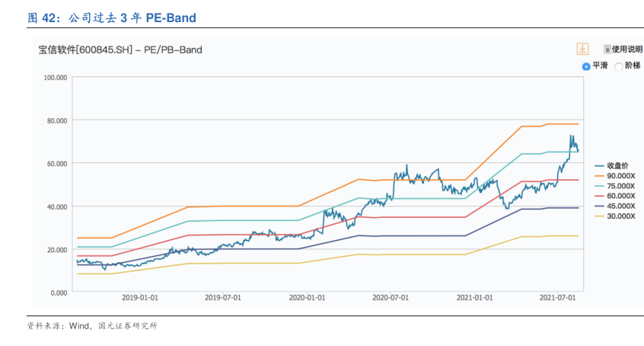Click the 2020-07-01 x-axis label

point(391,298)
